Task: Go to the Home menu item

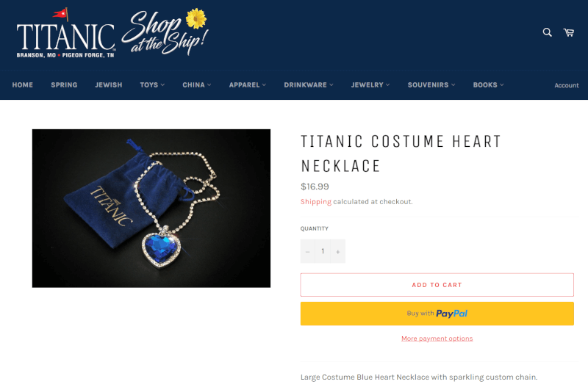Action: 23,85
